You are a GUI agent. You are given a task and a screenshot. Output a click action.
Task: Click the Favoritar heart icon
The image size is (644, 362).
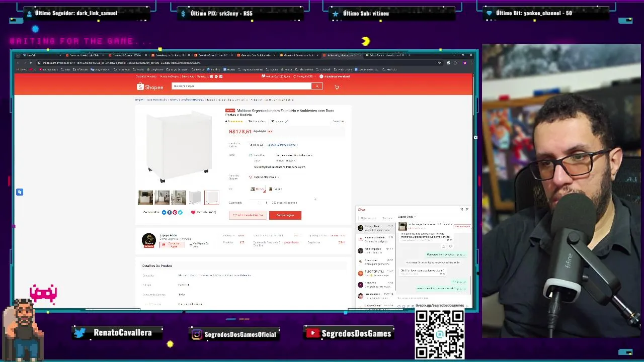[x=193, y=212]
